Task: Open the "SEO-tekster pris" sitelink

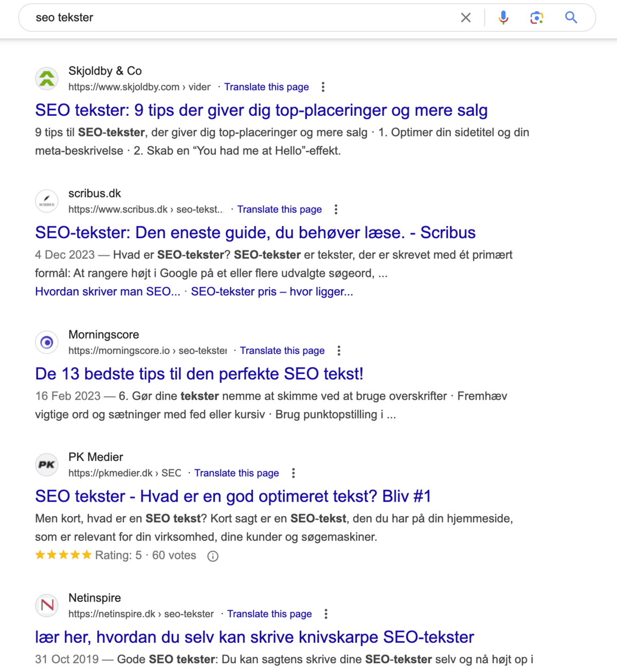Action: pos(272,292)
